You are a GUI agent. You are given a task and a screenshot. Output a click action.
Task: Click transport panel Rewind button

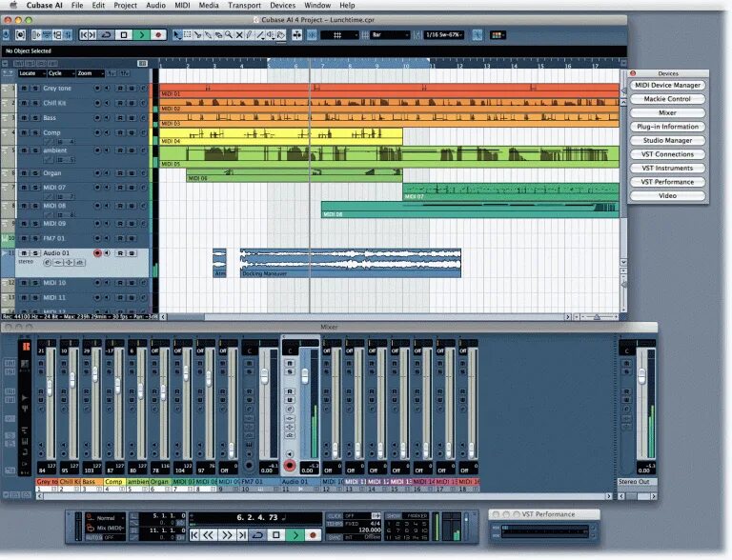[x=209, y=535]
